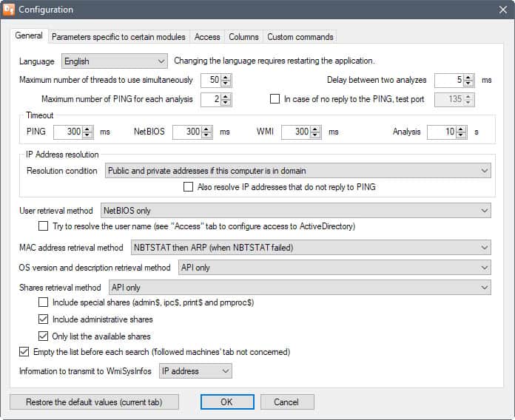Decrease maximum number of PING
Screen dimensions: 515x420
pos(226,102)
